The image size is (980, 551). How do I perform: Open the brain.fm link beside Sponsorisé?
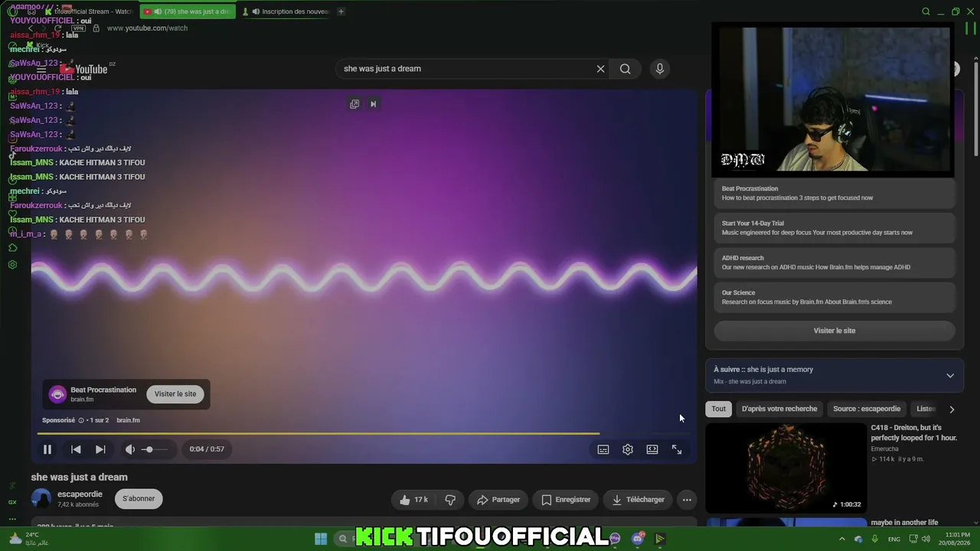point(128,420)
